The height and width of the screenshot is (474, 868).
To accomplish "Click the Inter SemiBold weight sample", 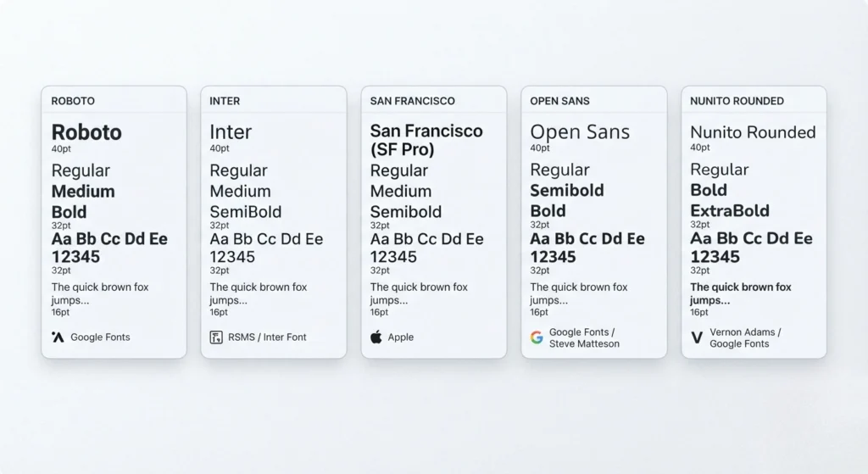I will [246, 211].
